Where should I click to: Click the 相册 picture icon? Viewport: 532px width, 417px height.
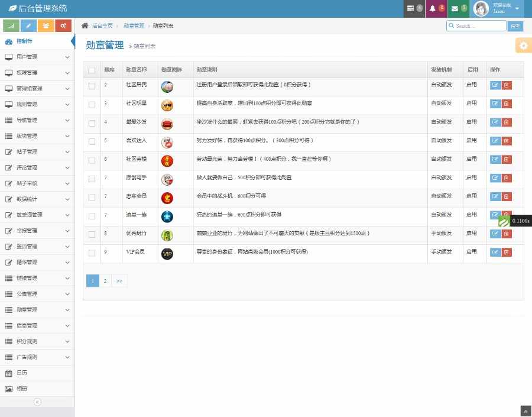click(x=9, y=389)
